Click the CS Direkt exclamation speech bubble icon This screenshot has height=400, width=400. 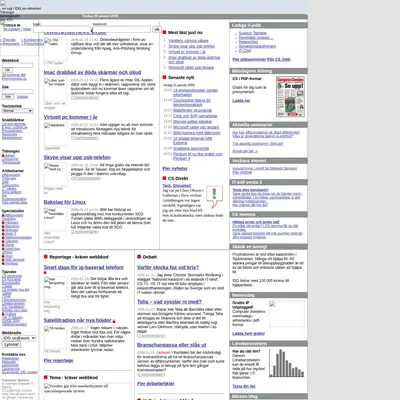pyautogui.click(x=214, y=196)
